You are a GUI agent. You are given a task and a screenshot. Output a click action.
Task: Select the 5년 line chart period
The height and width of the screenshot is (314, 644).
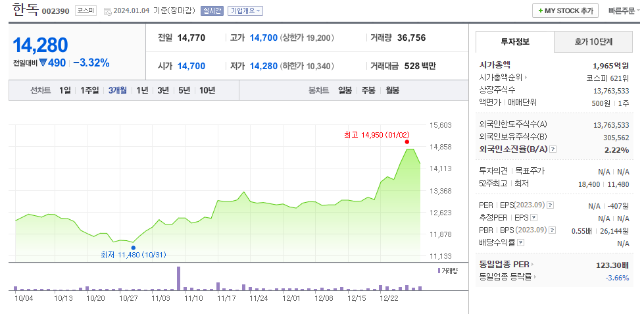[184, 90]
